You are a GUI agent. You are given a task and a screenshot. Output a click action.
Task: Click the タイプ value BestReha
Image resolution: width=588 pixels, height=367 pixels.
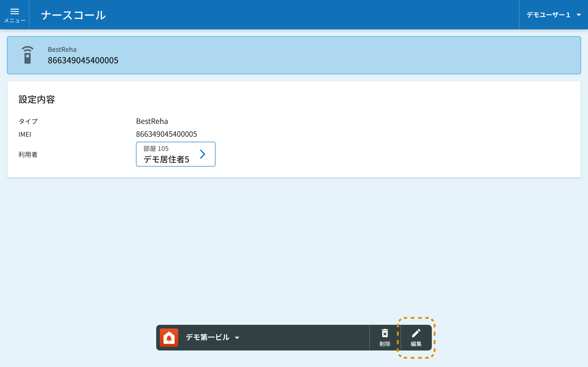[152, 121]
